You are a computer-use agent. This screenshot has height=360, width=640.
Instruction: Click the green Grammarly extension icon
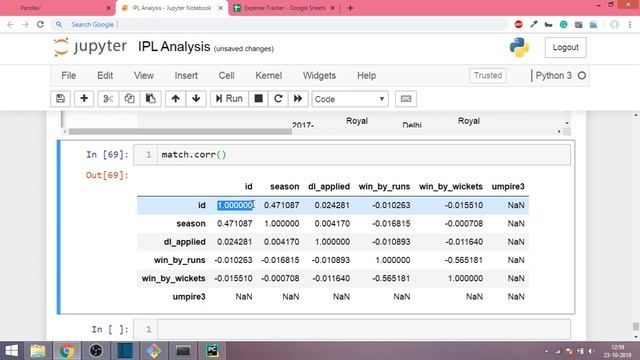click(563, 24)
